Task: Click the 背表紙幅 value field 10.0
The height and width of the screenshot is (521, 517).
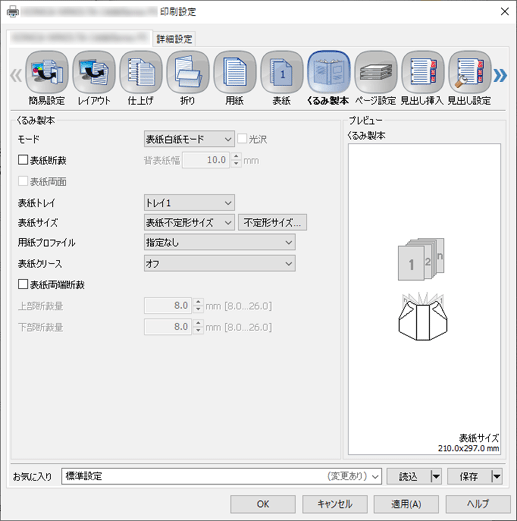Action: point(206,160)
